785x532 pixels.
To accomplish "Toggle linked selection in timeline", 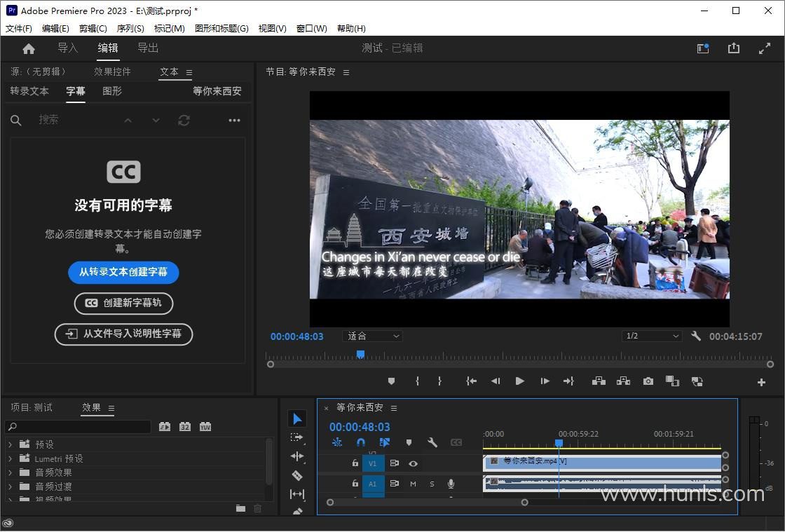I will click(x=385, y=442).
